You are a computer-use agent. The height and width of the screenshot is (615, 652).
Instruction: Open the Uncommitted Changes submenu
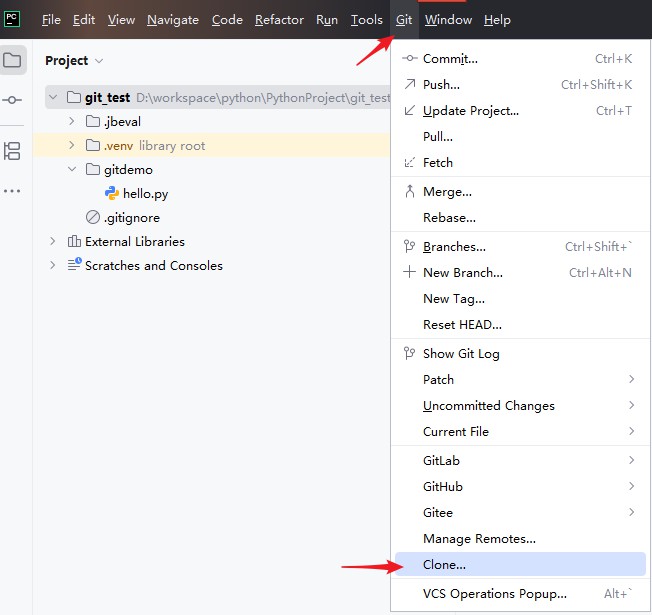pos(520,405)
